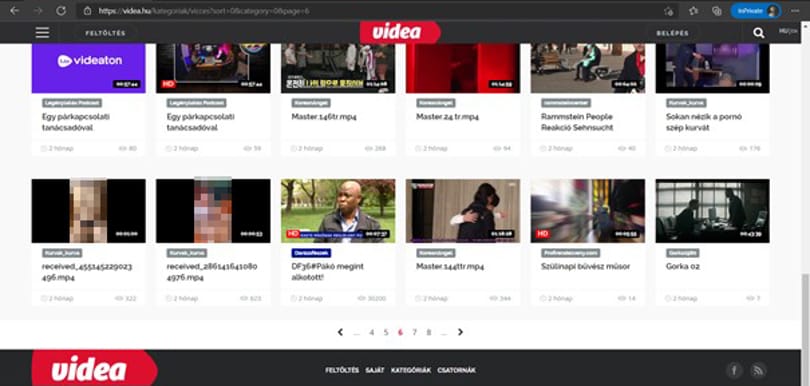Click footer CSATORNÁK link
This screenshot has height=386, width=810.
click(456, 370)
